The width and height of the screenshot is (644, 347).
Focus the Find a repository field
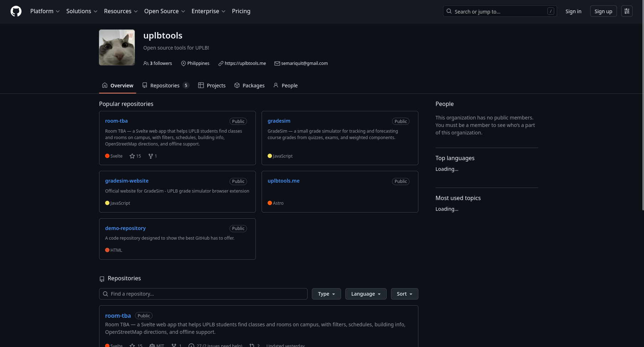[x=203, y=294]
